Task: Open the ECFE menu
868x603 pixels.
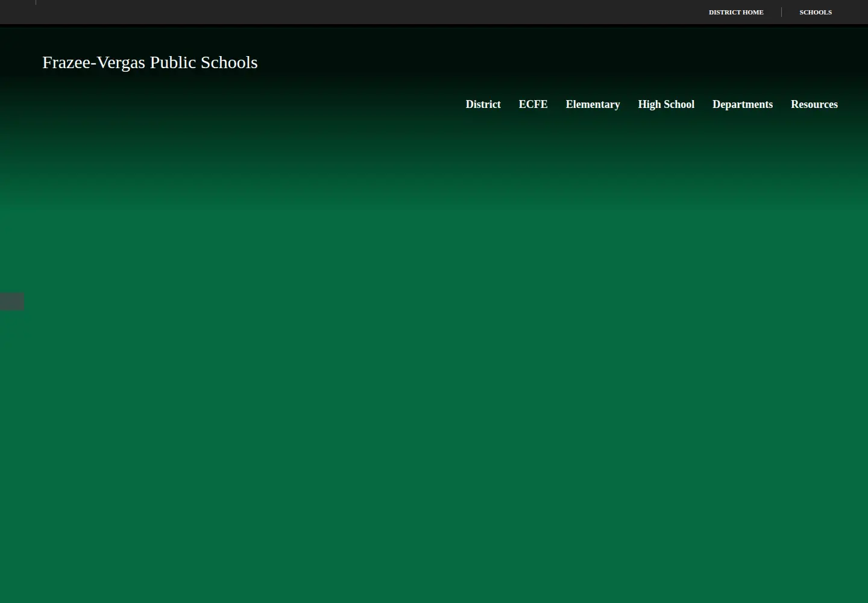Action: coord(533,104)
